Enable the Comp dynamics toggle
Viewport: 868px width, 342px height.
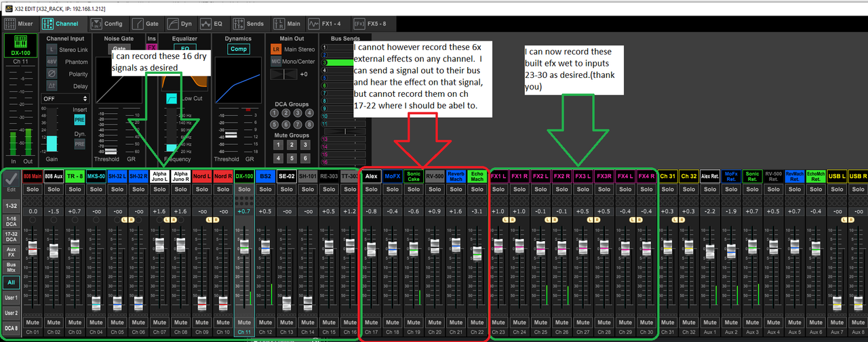238,49
